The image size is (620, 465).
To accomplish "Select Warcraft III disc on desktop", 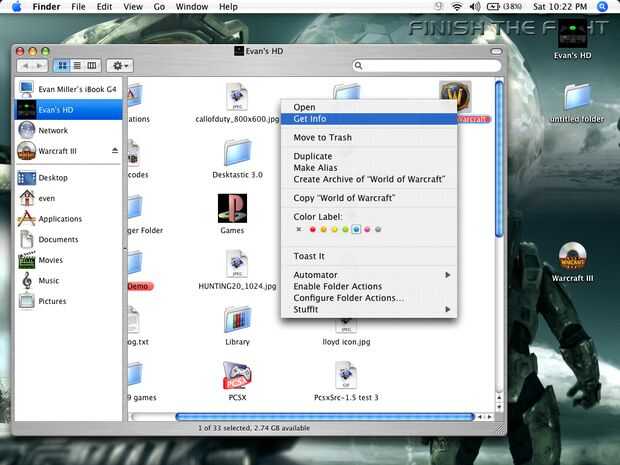I will (x=572, y=256).
